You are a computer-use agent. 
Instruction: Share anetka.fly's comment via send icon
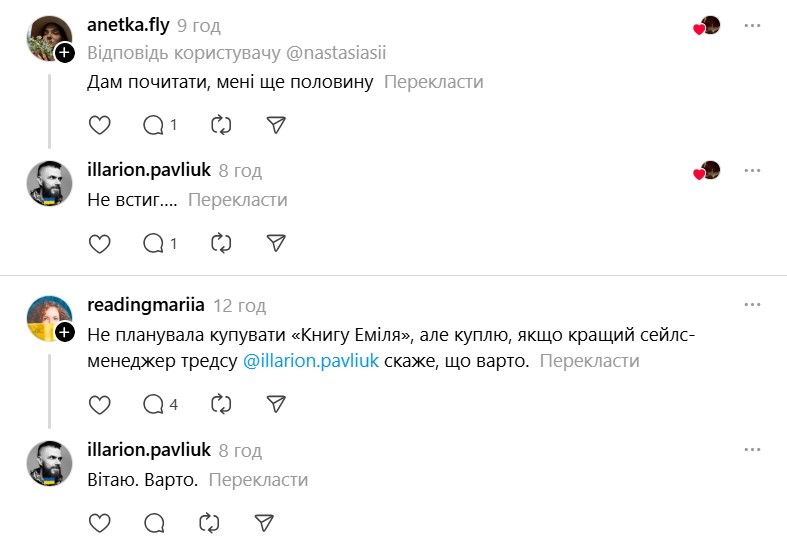[x=277, y=125]
